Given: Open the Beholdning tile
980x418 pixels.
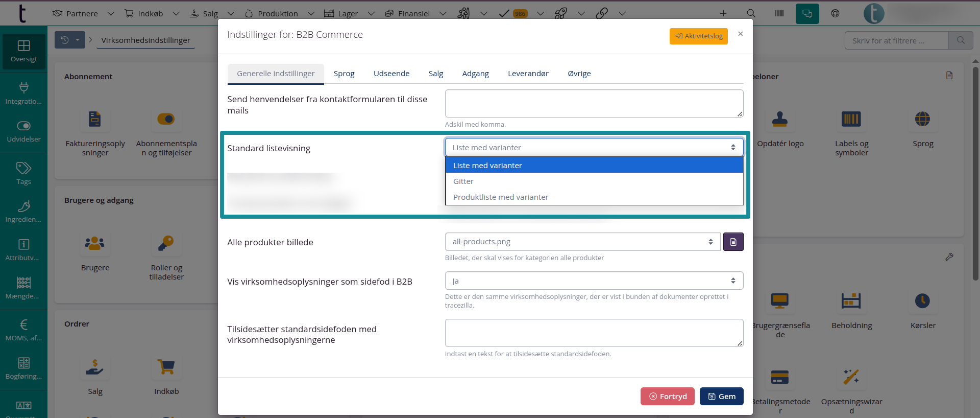Looking at the screenshot, I should [851, 311].
